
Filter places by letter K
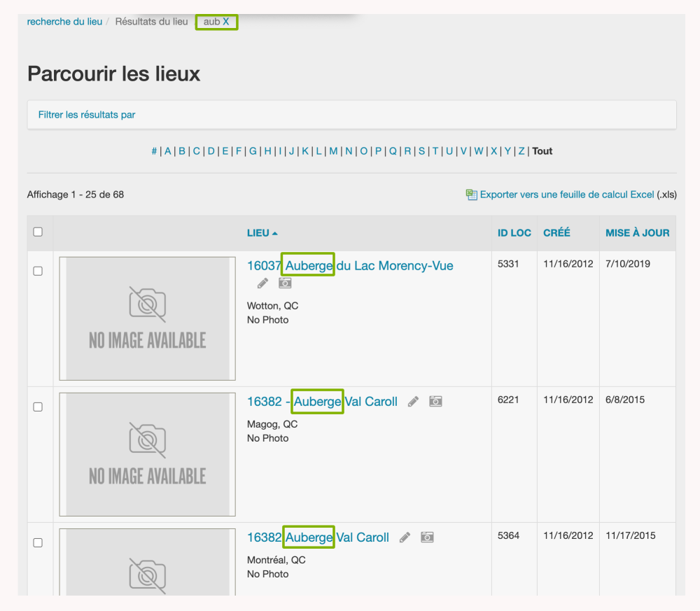(305, 151)
